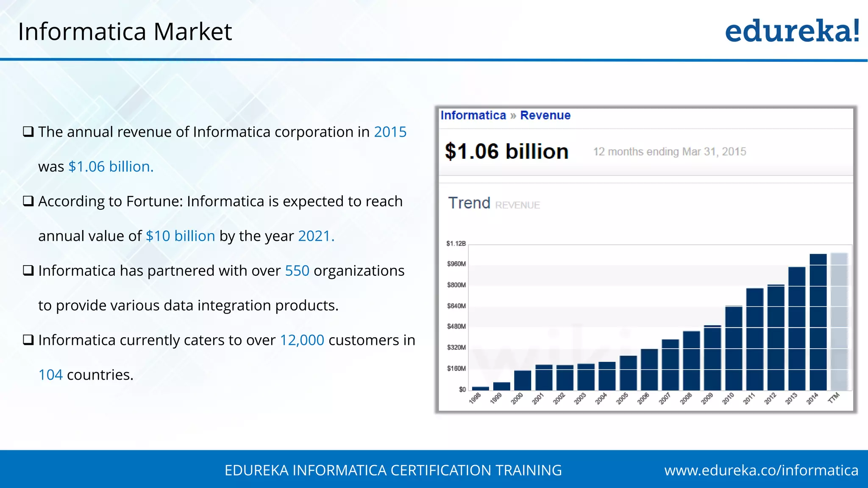Click the 2000 revenue bar in chart
The width and height of the screenshot is (868, 488).
(523, 380)
